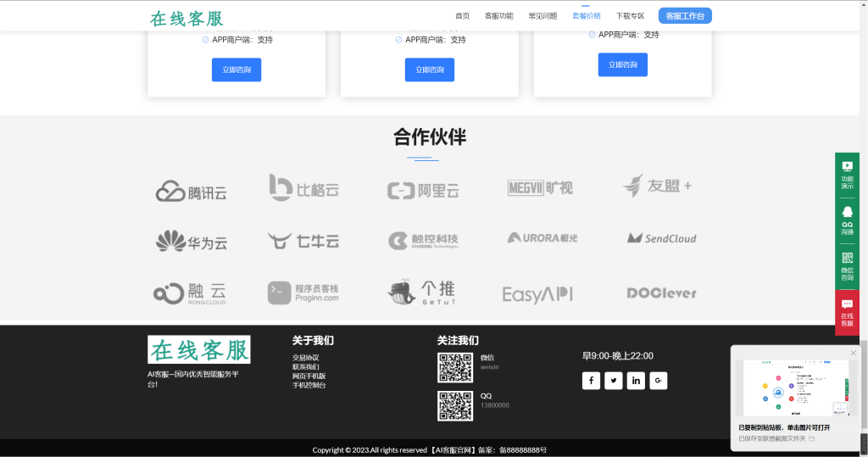This screenshot has width=868, height=457.
Task: Start chat via 在线客服 red sidebar icon
Action: click(847, 312)
